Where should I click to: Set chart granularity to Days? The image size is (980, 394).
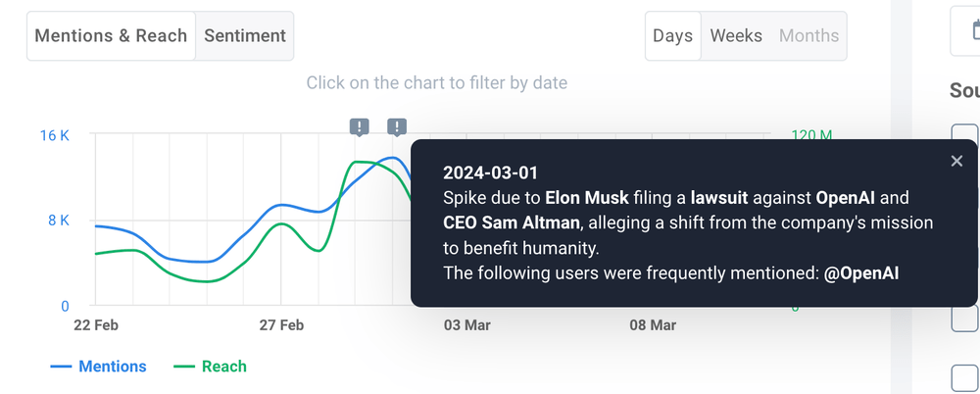(x=672, y=36)
